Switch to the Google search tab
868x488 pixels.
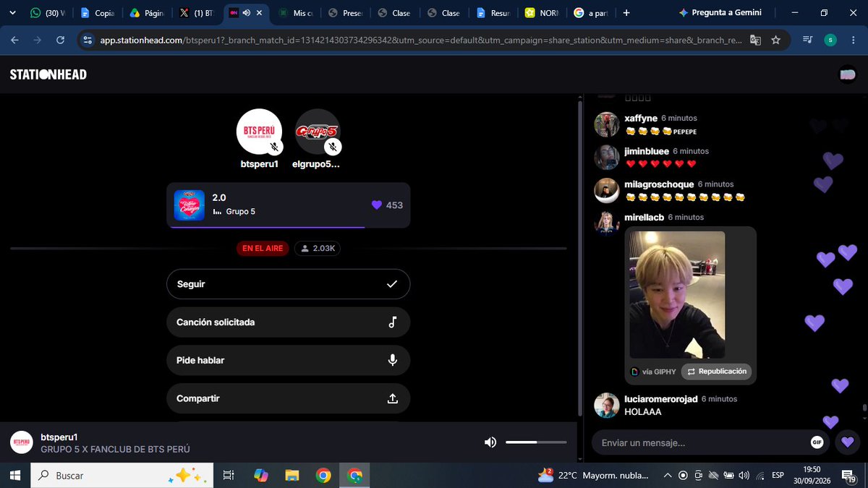pos(590,13)
